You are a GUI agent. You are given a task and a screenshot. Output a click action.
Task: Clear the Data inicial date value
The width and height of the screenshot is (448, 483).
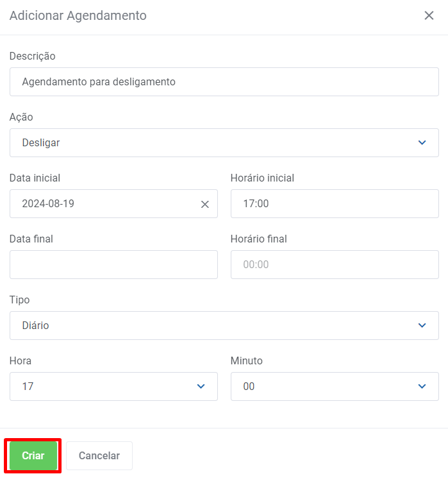click(205, 204)
